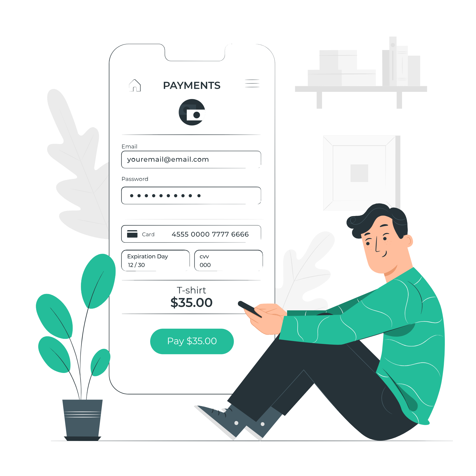Click the home icon on the screen
476x476 pixels.
(x=134, y=86)
